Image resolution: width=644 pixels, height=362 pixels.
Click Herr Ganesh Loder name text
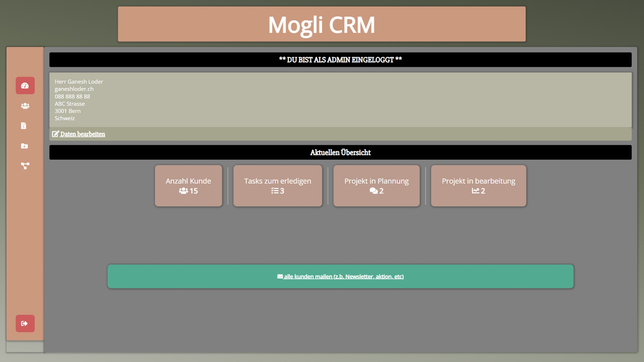(x=79, y=81)
